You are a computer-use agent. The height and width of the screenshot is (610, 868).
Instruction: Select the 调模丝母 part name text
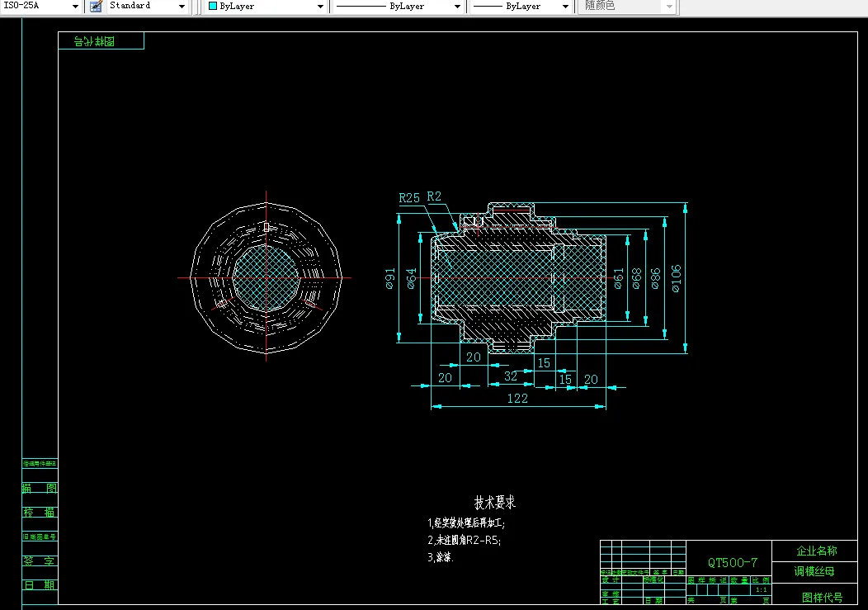coord(814,571)
